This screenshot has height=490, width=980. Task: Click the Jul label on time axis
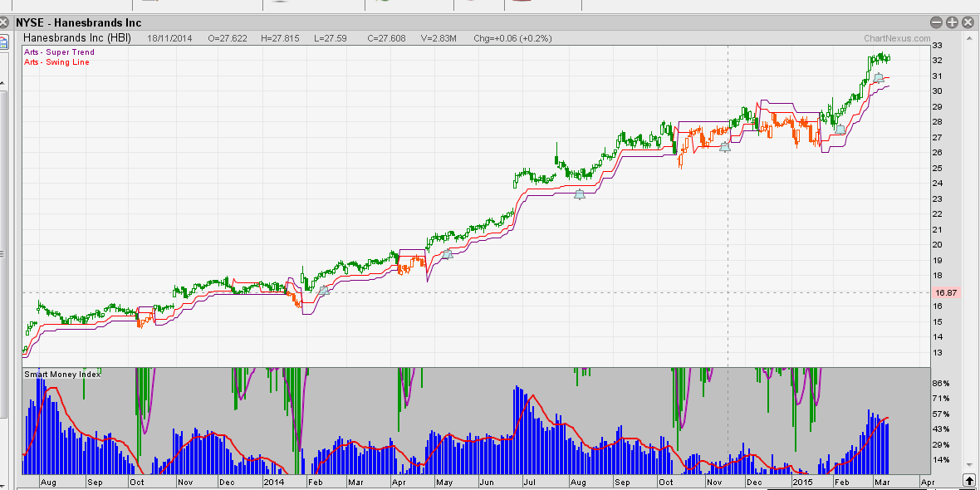[529, 483]
